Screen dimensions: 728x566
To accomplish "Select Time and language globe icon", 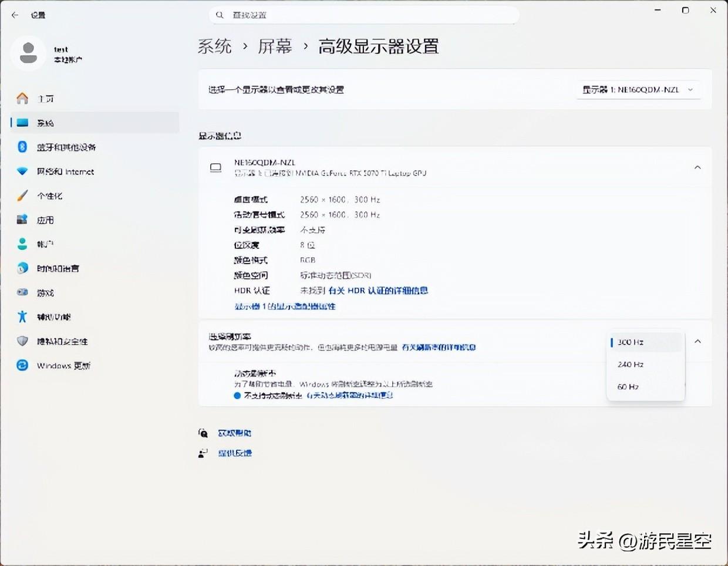I will [x=22, y=268].
